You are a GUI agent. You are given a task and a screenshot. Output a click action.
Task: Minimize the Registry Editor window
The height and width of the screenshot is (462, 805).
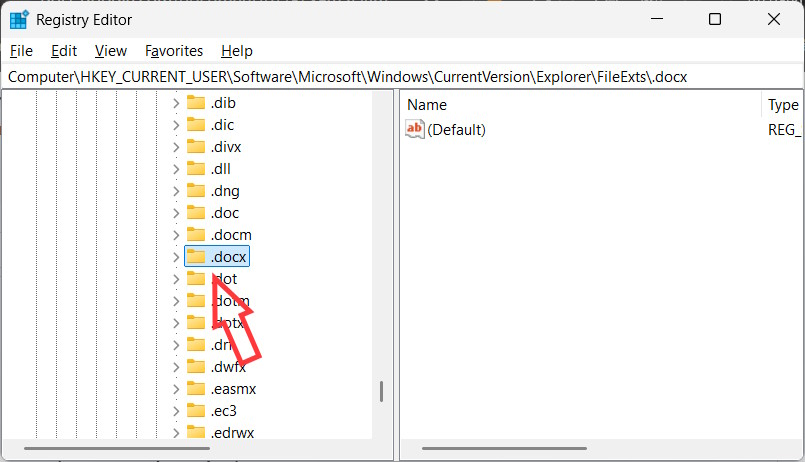pos(657,20)
